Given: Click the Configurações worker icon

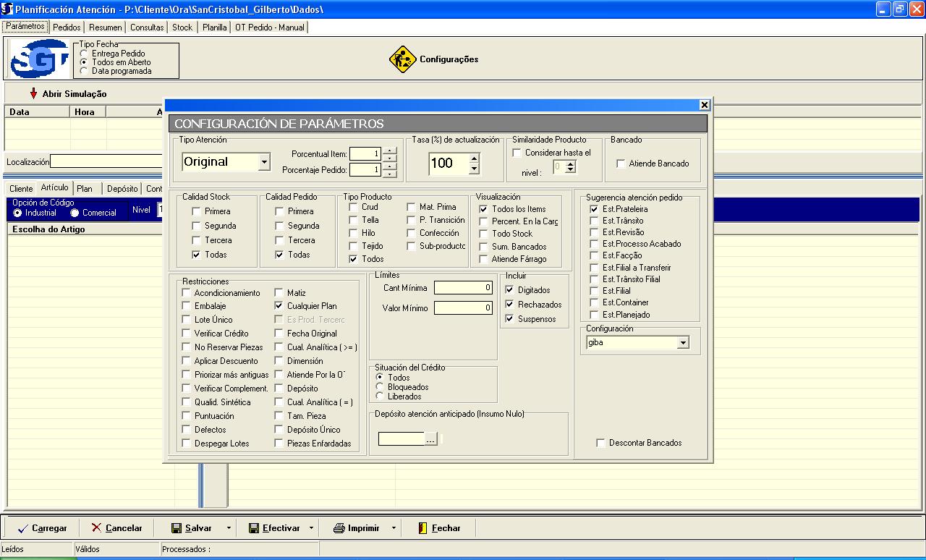Looking at the screenshot, I should tap(402, 59).
